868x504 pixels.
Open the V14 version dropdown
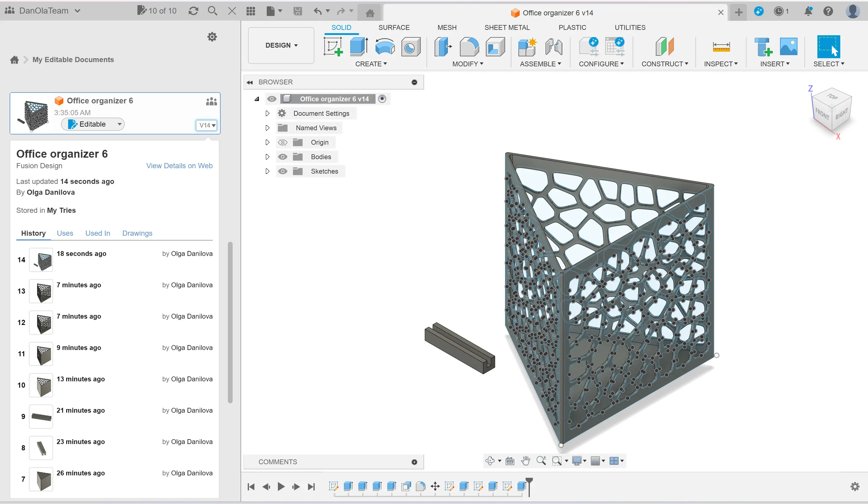[207, 125]
